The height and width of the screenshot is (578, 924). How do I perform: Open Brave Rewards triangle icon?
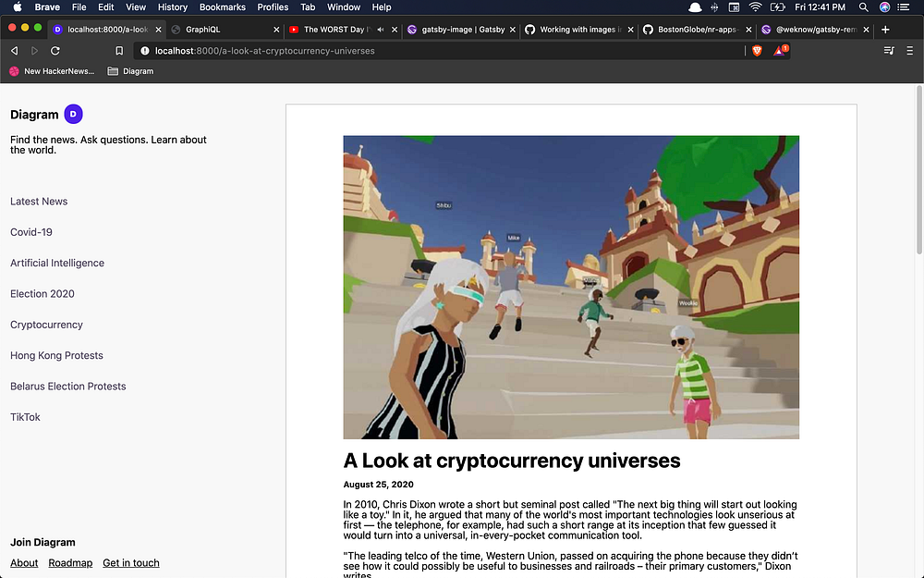780,51
